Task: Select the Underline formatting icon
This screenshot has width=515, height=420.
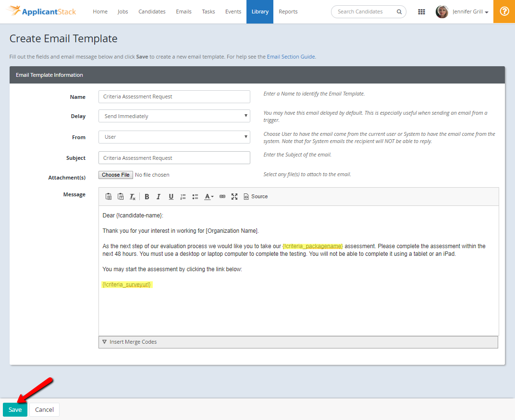Action: tap(171, 196)
